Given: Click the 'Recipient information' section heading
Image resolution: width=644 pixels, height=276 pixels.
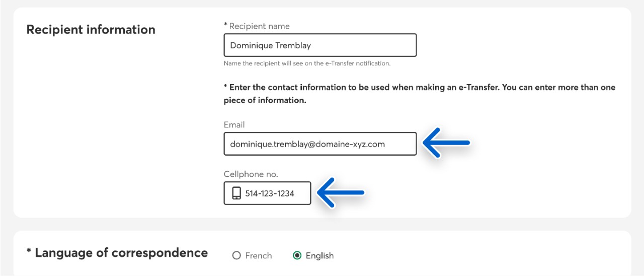Looking at the screenshot, I should click(x=91, y=30).
